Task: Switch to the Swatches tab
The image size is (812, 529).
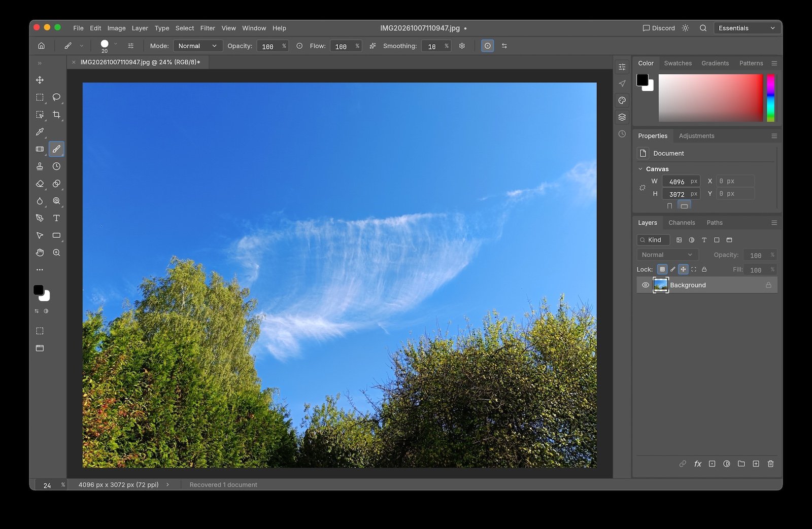Action: (x=678, y=63)
